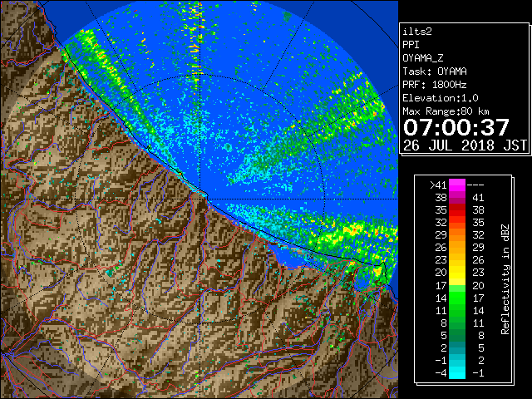Screen dimensions: 532x399
Task: Click the yellow 20–23 dBZ legend swatch
Action: point(457,273)
